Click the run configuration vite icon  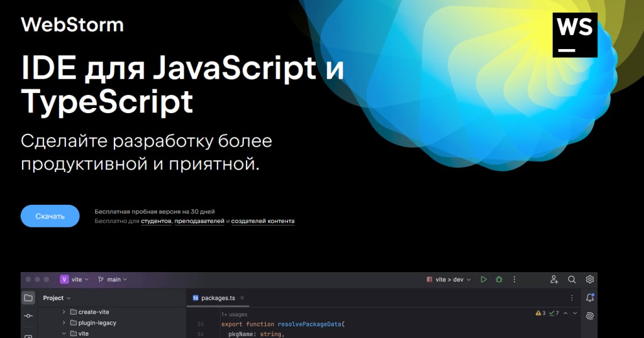[429, 280]
